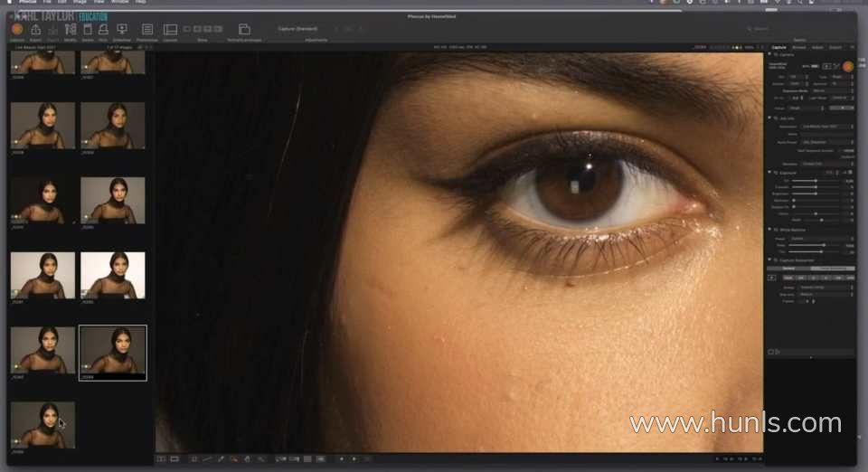This screenshot has height=472, width=868.
Task: Click the Export icon in the toolbar
Action: pyautogui.click(x=35, y=29)
